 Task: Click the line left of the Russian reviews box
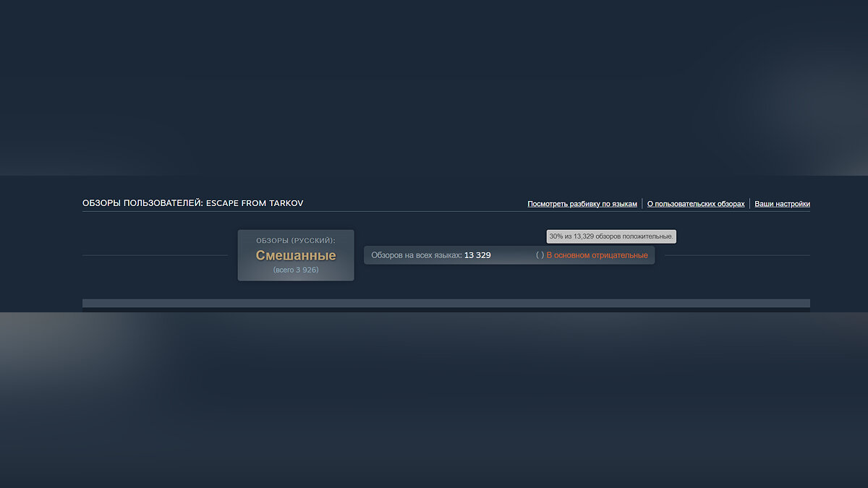pos(155,255)
